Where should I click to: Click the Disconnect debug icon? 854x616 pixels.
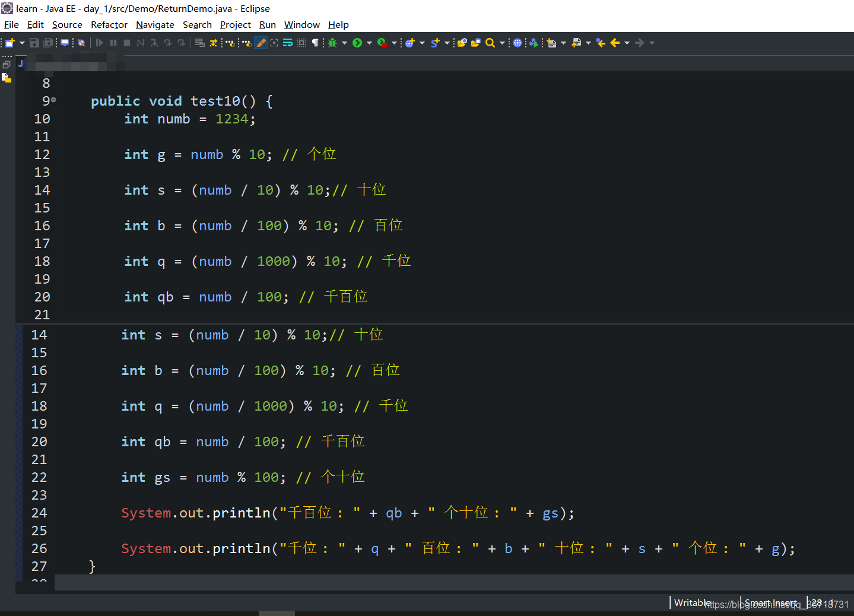[141, 43]
